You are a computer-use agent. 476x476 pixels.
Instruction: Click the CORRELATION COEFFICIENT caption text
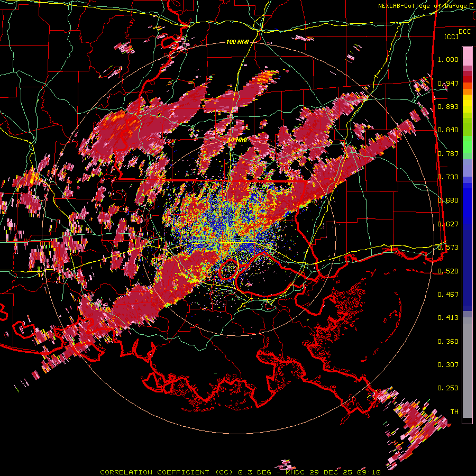coord(155,472)
